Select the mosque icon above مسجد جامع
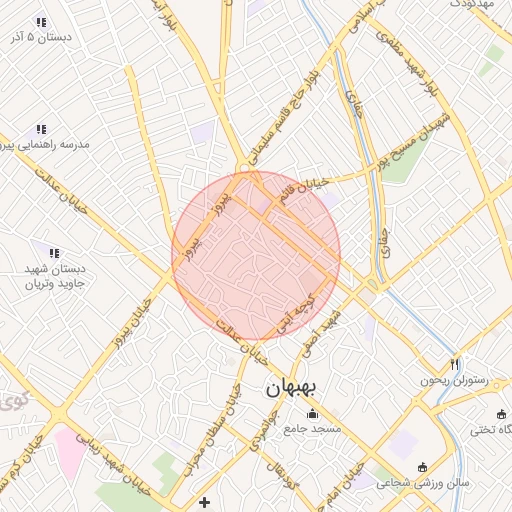The height and width of the screenshot is (512, 512). [312, 414]
